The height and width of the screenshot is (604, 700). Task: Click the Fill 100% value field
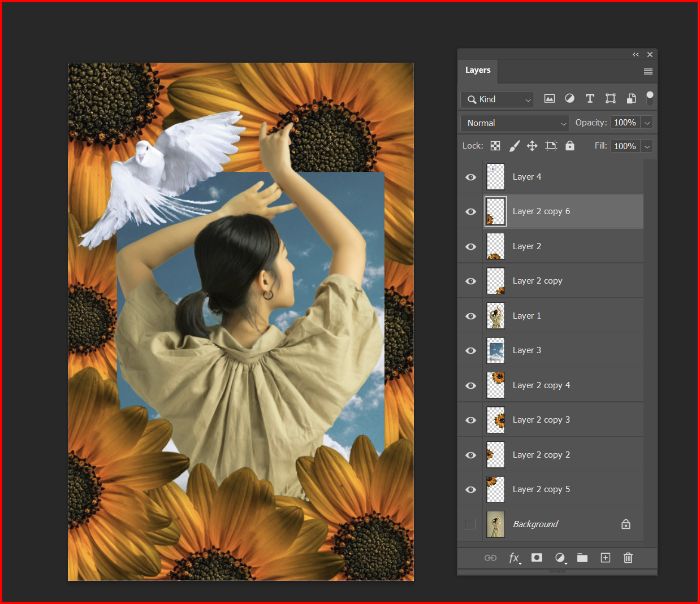pos(625,146)
